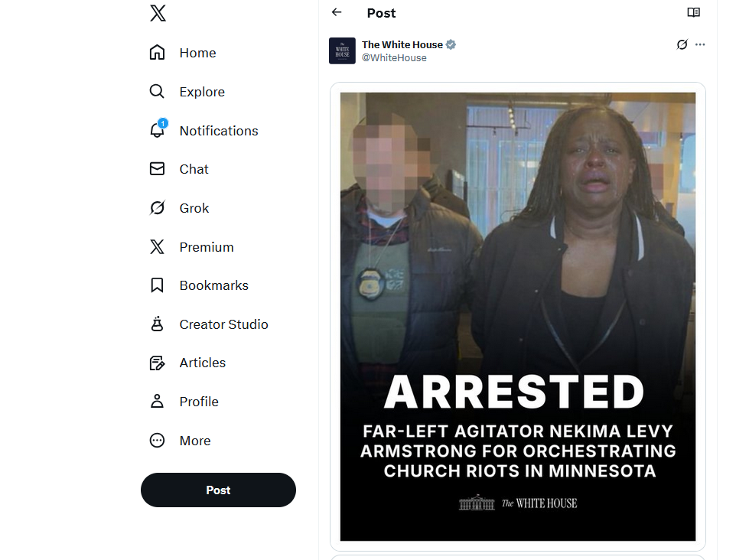Screen dimensions: 736x560
Task: Open the Bookmarks icon
Action: 158,285
